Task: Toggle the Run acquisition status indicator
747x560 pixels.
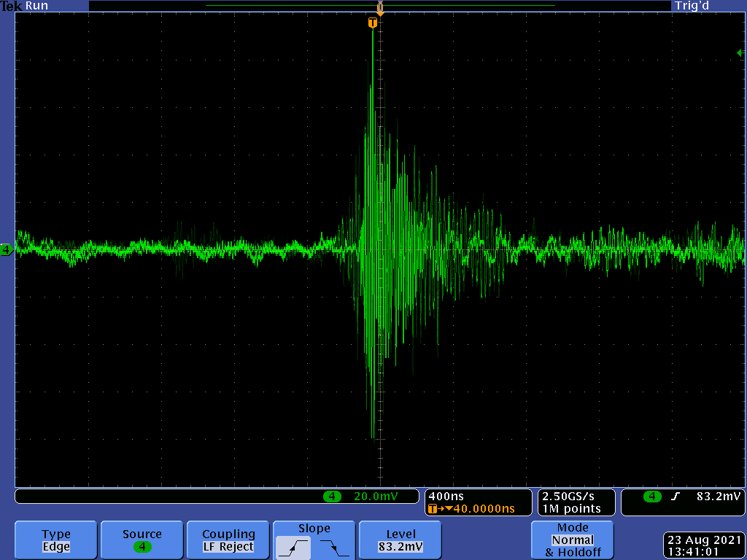Action: pos(37,6)
